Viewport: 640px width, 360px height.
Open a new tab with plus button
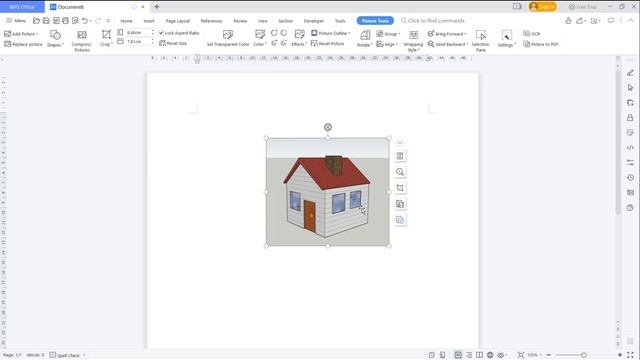(x=157, y=7)
